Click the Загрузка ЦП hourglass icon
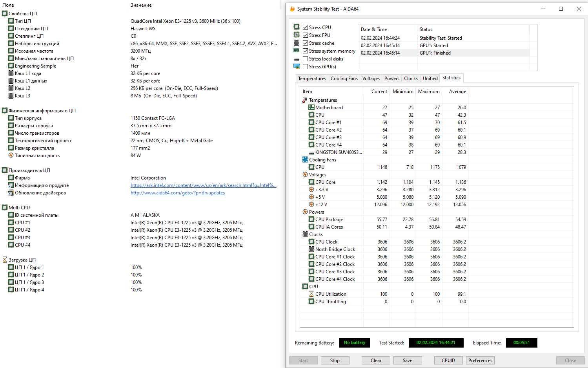 point(5,260)
